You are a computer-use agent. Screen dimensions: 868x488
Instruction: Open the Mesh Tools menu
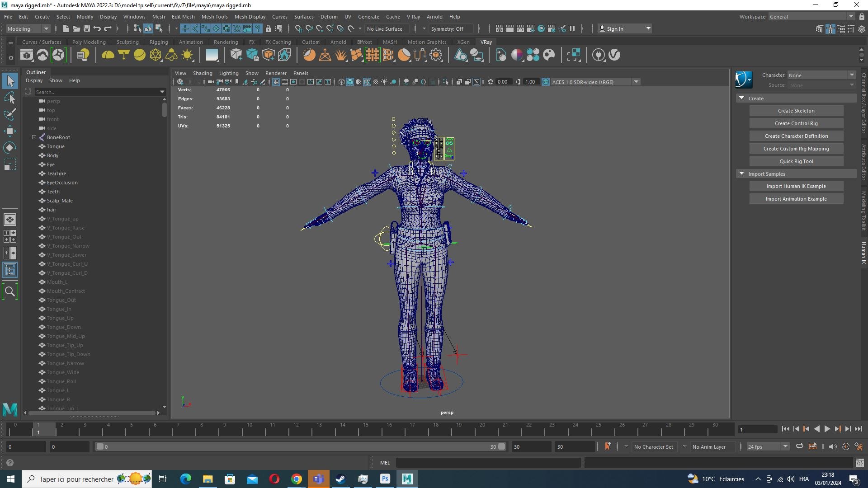point(214,17)
